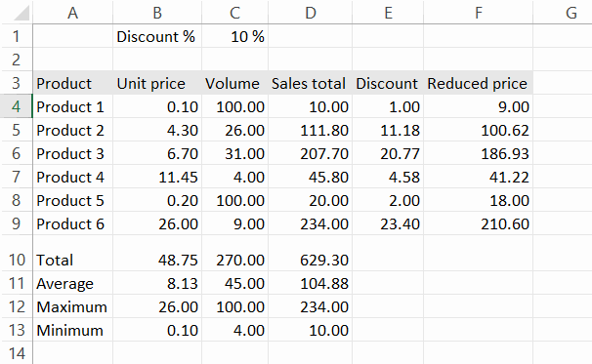Click average unit price 8.13
This screenshot has width=592, height=364.
pos(157,283)
